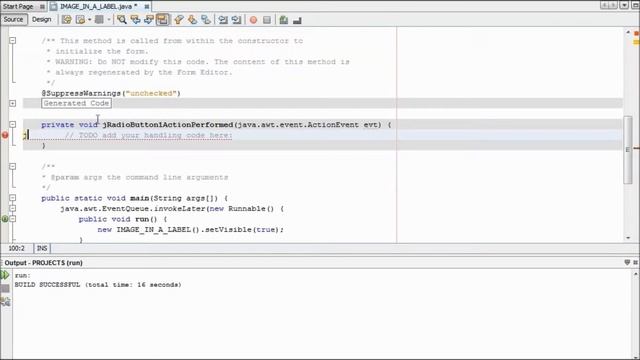Click the setVisible(true) code line

191,229
